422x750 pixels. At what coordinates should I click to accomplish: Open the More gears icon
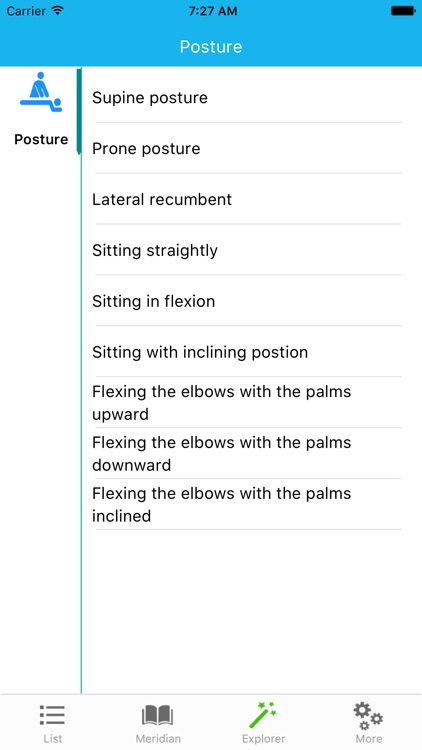coord(368,716)
